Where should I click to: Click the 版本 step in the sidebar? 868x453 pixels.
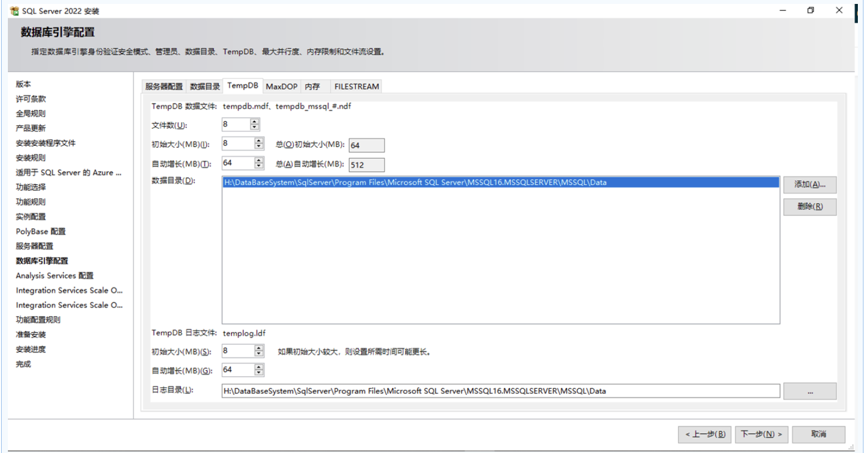tap(24, 84)
